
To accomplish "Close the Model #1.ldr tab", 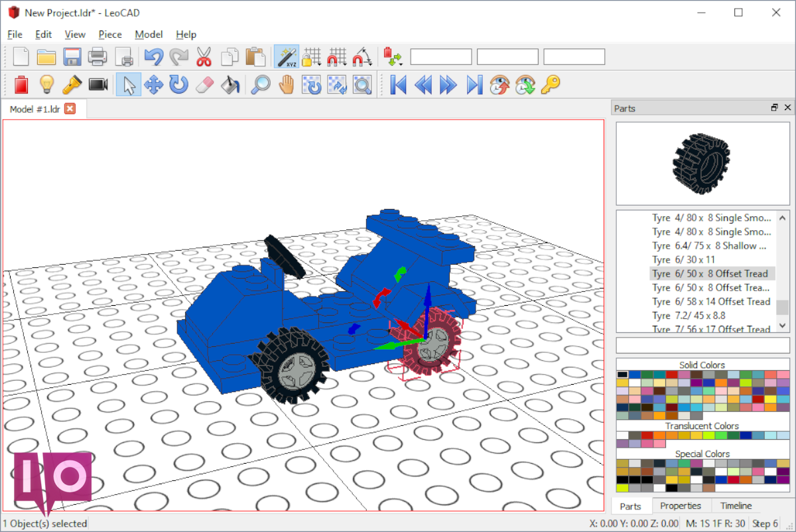I will [x=70, y=109].
